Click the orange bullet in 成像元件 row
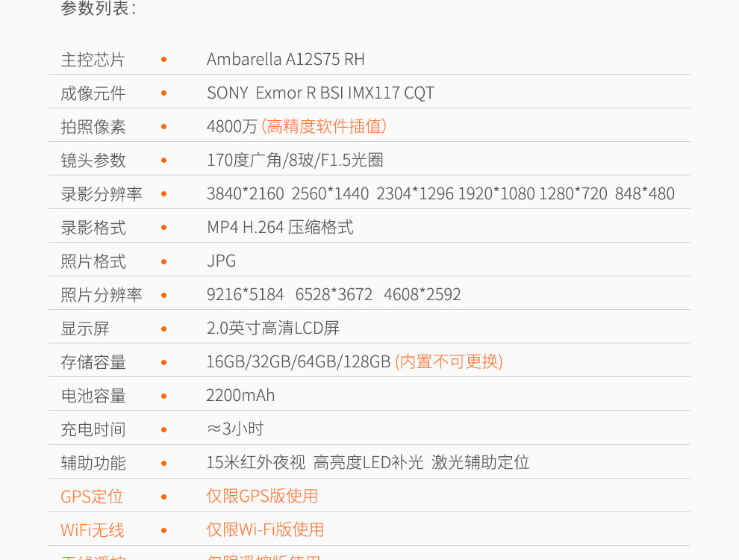Viewport: 739px width, 560px height. 163,93
